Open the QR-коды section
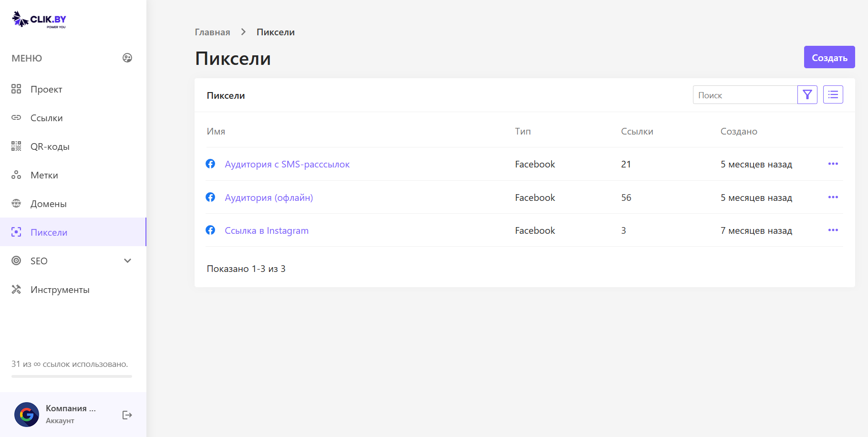Image resolution: width=868 pixels, height=437 pixels. (x=50, y=146)
